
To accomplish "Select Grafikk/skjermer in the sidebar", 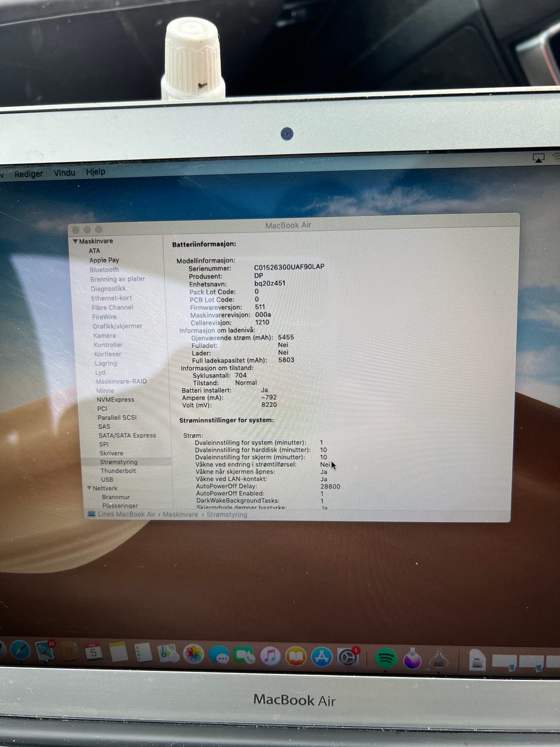I will (x=117, y=326).
